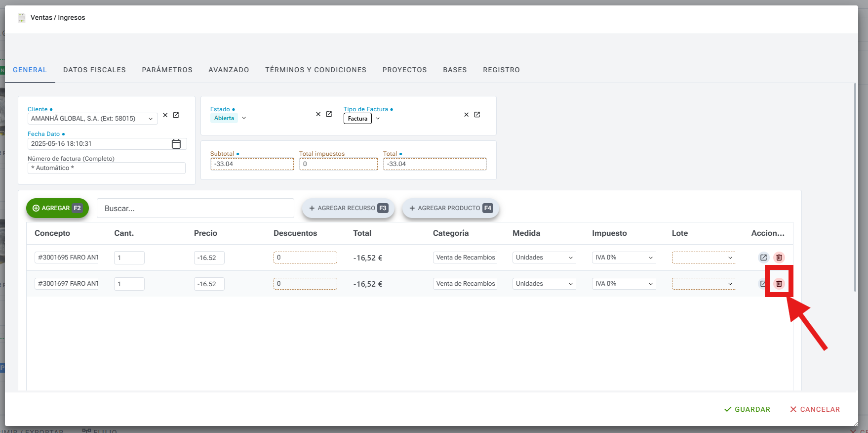The height and width of the screenshot is (433, 868).
Task: Clear the Cliente field selection
Action: pos(165,115)
